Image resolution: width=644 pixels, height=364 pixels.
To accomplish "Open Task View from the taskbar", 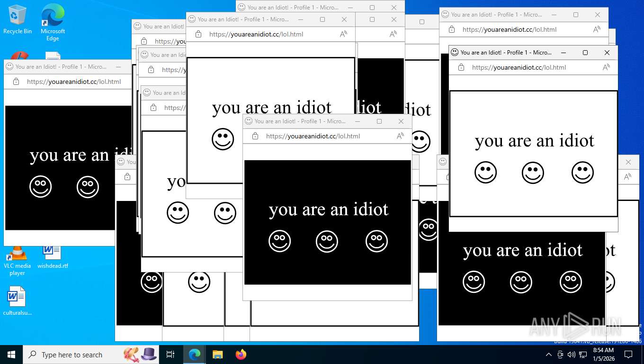I will 171,355.
